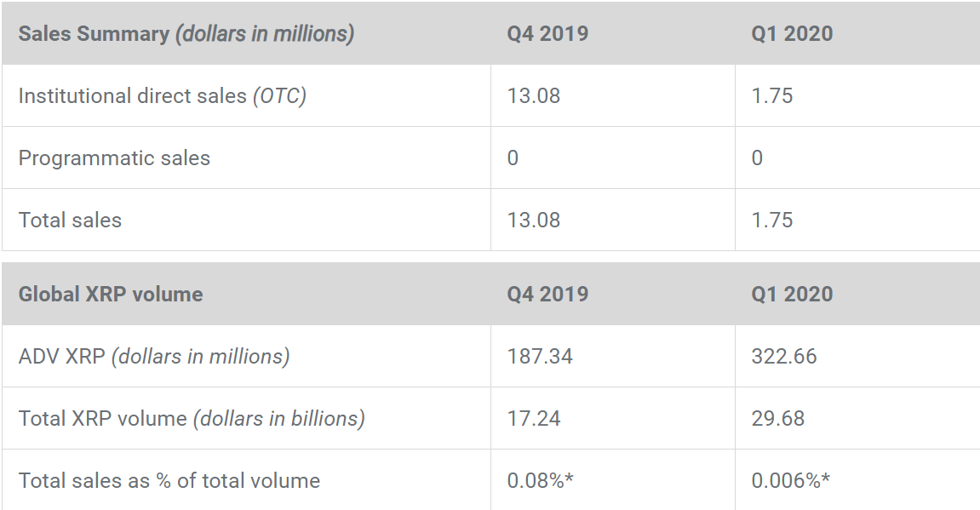
Task: Click Q1 2020 header in Global XRP volume table
Action: click(x=792, y=295)
